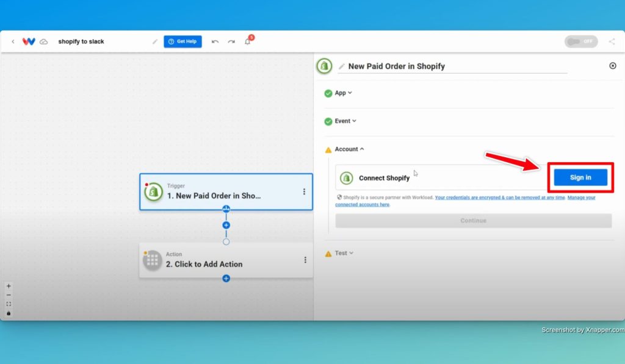Click the green check beside App
Viewport: 625px width, 364px height.
click(x=328, y=93)
